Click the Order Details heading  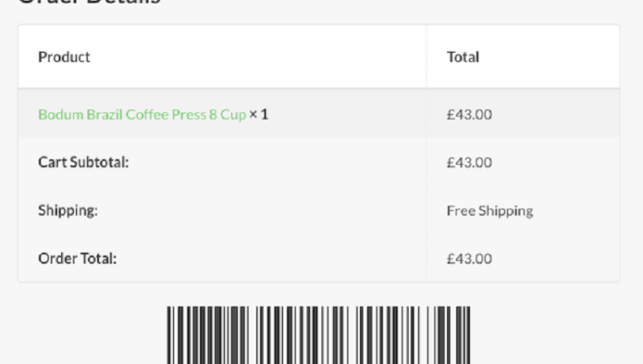(89, 3)
